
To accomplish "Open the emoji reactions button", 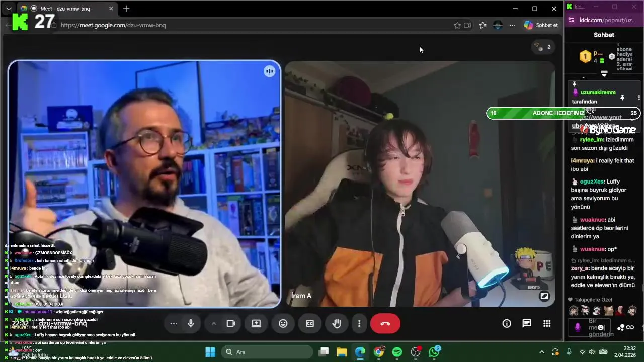I will point(283,323).
